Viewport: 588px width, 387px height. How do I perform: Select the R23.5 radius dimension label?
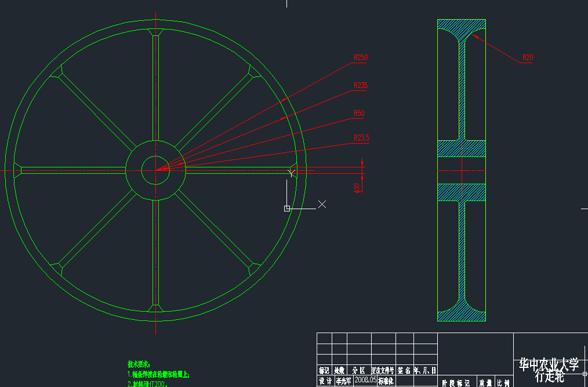click(x=361, y=138)
